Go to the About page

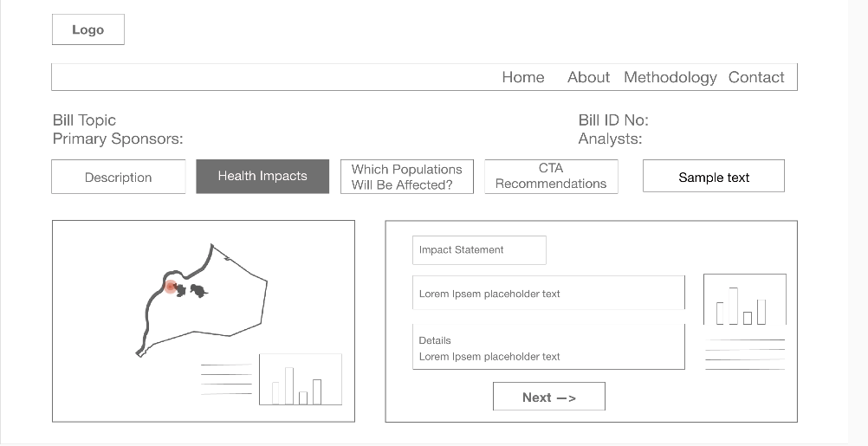coord(588,77)
